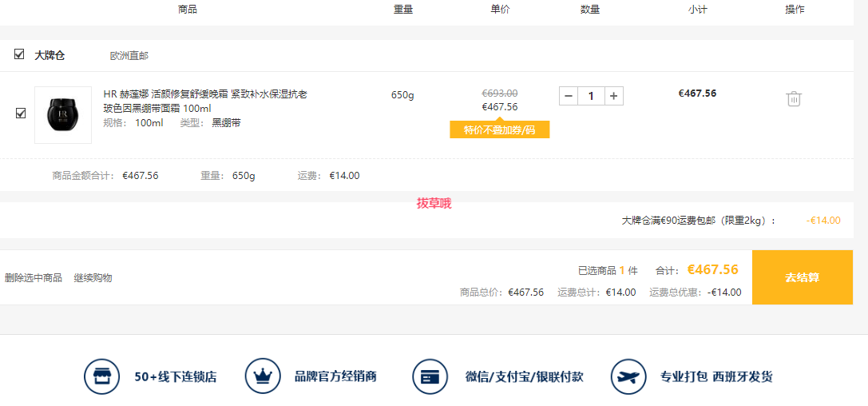
Task: Click the 小计 column header
Action: coord(698,10)
